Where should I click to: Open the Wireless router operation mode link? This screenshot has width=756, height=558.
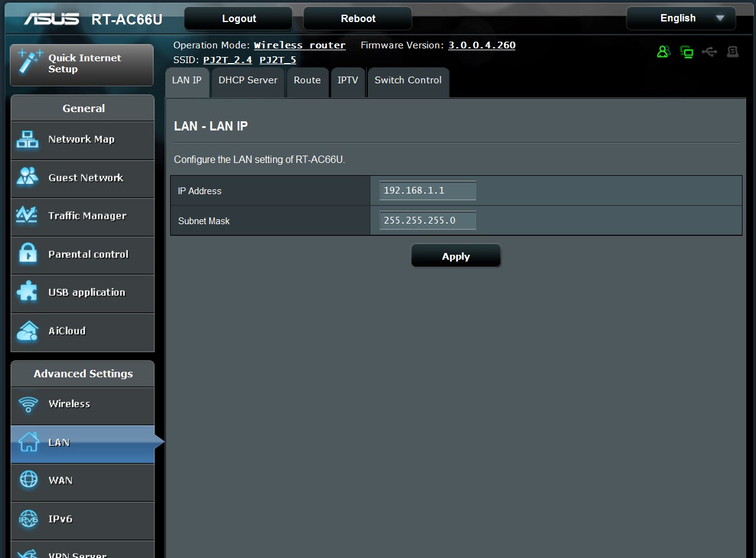point(300,45)
